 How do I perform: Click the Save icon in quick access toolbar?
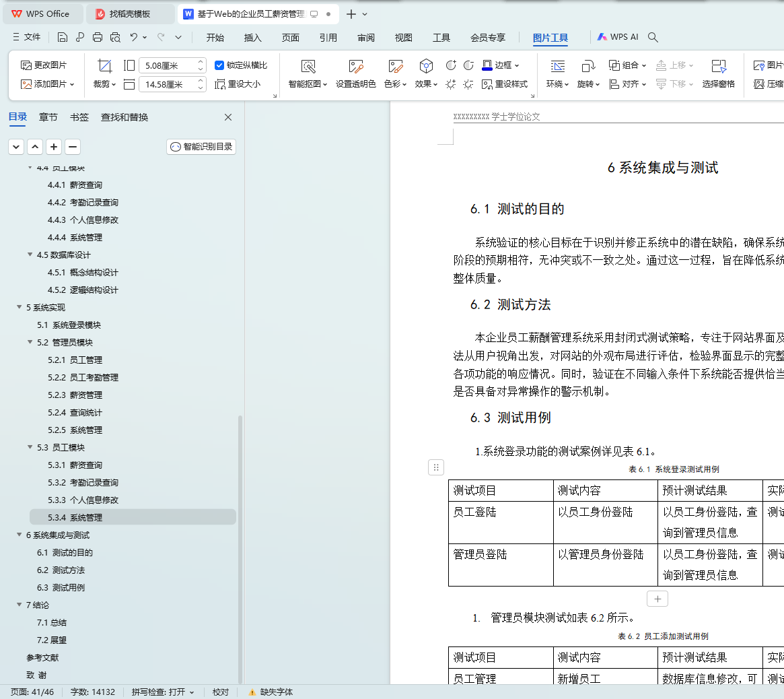click(x=63, y=37)
